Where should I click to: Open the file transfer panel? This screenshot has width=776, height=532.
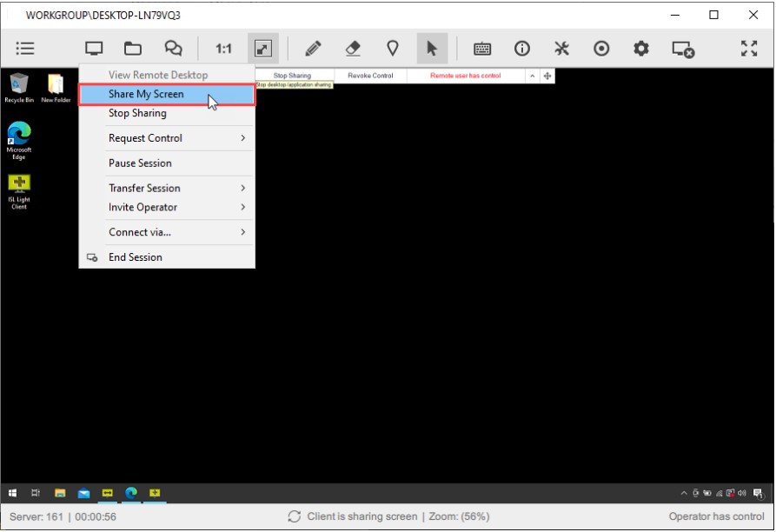132,48
